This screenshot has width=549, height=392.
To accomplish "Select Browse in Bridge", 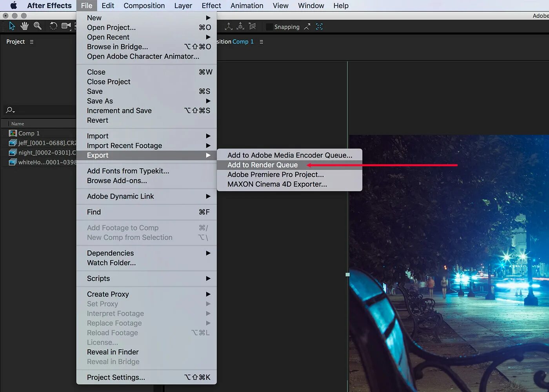I will pyautogui.click(x=147, y=47).
